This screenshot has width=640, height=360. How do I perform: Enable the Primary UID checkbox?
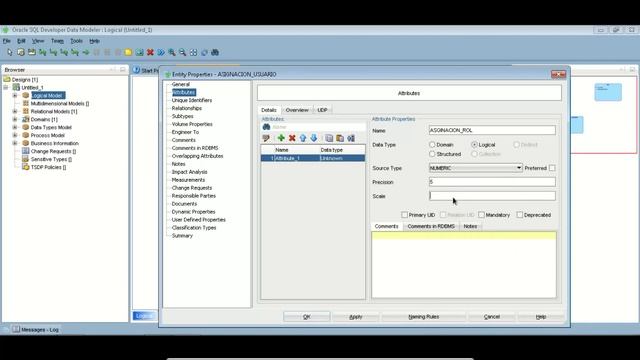coord(404,215)
